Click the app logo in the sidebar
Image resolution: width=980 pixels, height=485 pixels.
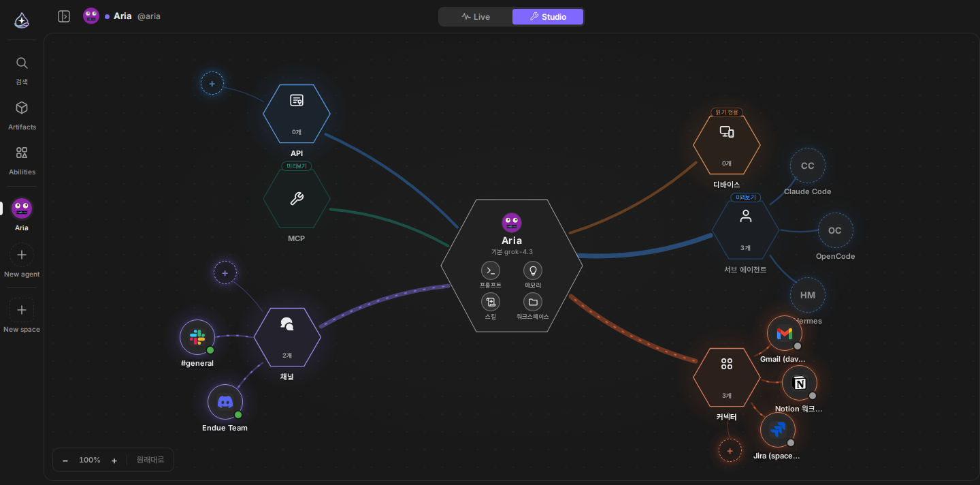click(x=22, y=20)
